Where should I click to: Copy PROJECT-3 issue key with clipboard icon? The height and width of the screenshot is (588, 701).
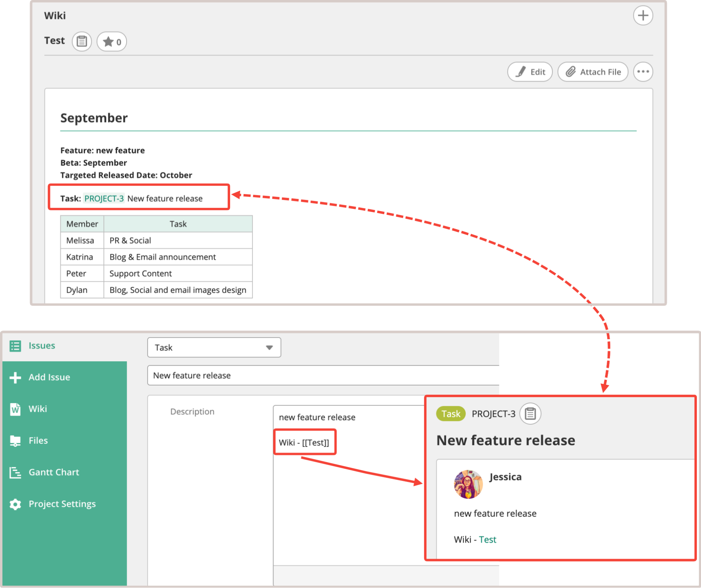530,414
